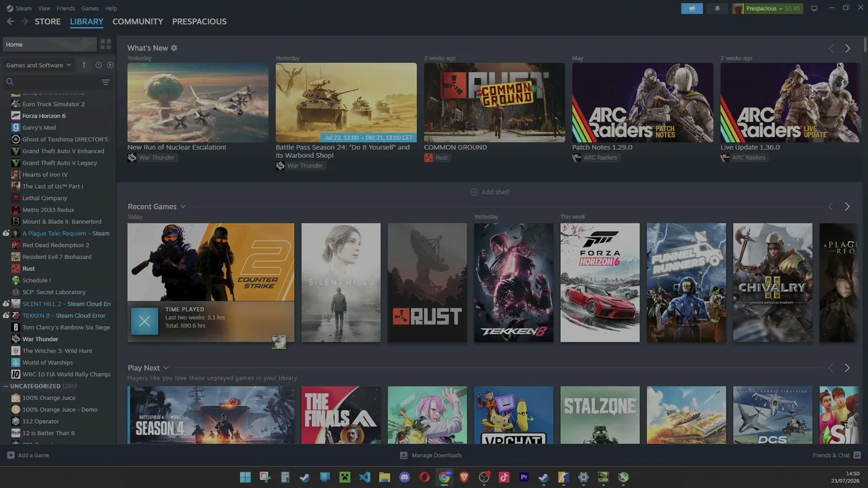Open advanced filter options icon
The height and width of the screenshot is (488, 868).
click(106, 82)
